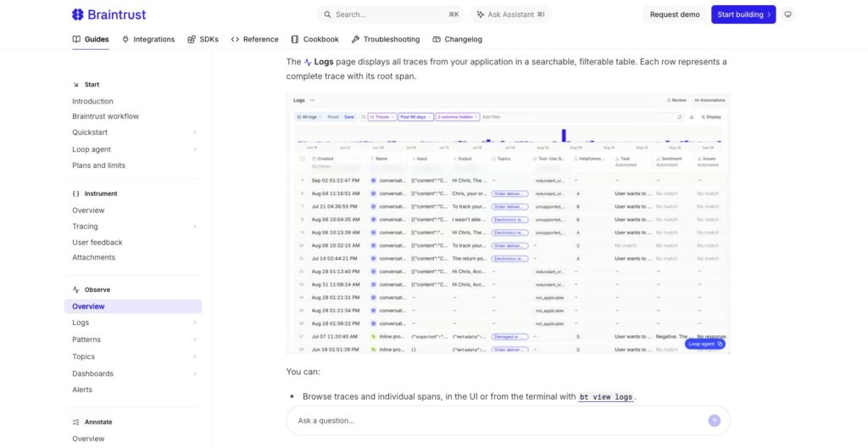Image resolution: width=868 pixels, height=448 pixels.
Task: Click the 'You can:' text
Action: (x=303, y=372)
